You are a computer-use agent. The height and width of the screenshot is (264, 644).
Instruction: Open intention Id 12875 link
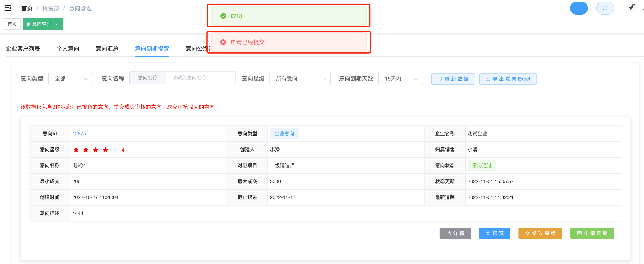click(x=79, y=134)
